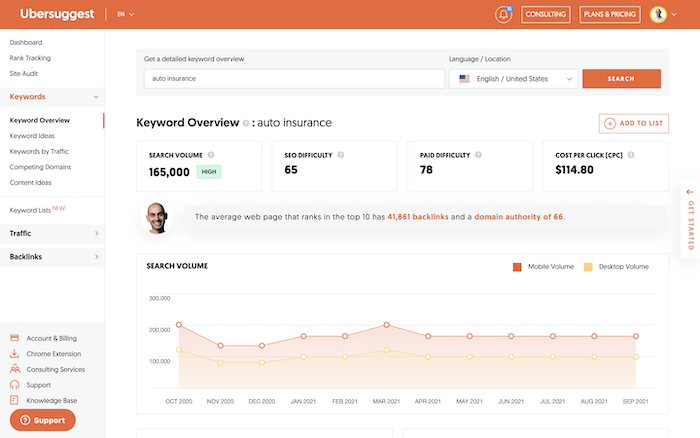Click Neil Patel's avatar photo

tap(157, 218)
